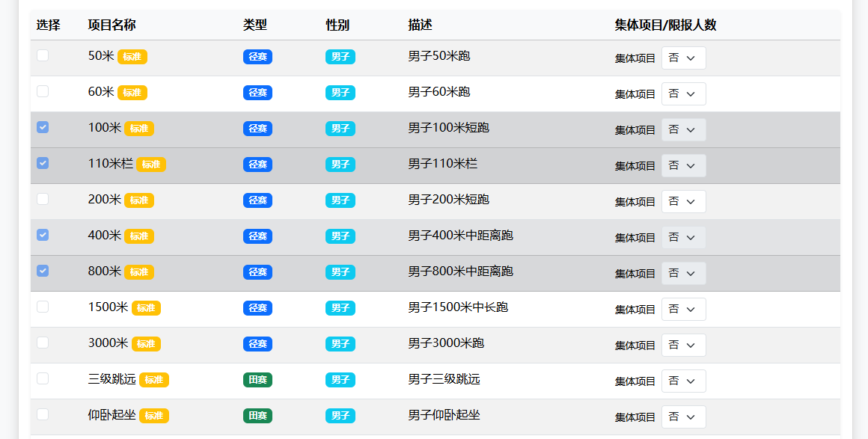Image resolution: width=868 pixels, height=439 pixels.
Task: Check the checkbox for 50米
Action: tap(43, 55)
